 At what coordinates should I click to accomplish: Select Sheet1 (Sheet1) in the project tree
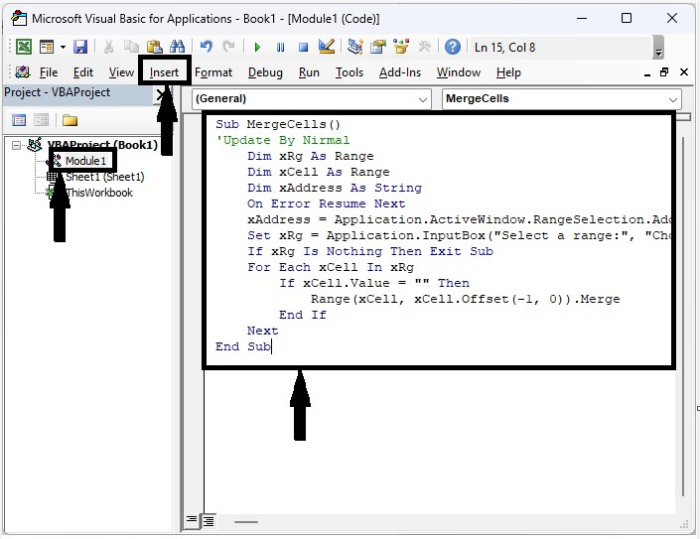105,177
